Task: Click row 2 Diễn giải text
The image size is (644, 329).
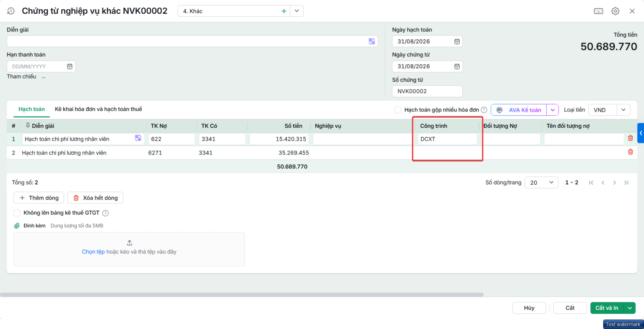Action: [x=64, y=153]
